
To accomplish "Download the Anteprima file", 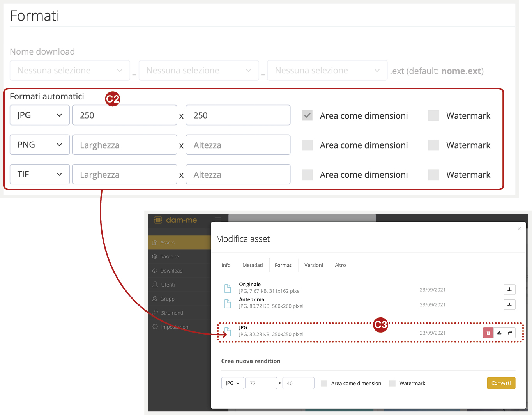I will [509, 304].
